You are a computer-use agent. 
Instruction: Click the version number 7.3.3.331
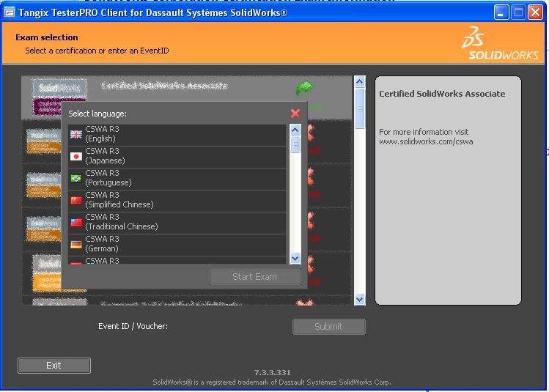273,372
